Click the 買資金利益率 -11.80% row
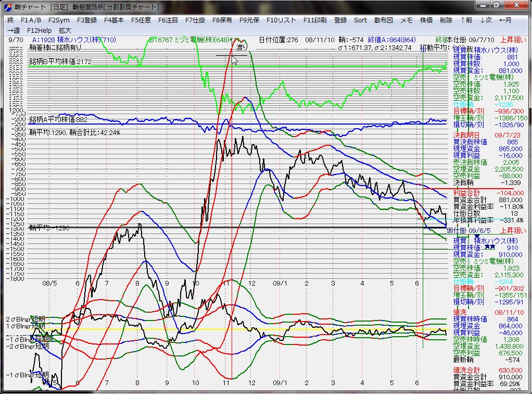This screenshot has width=532, height=394. pos(489,206)
